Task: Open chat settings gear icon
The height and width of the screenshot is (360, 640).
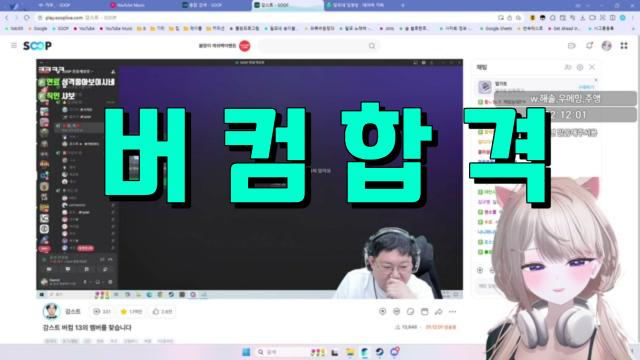Action: (580, 67)
